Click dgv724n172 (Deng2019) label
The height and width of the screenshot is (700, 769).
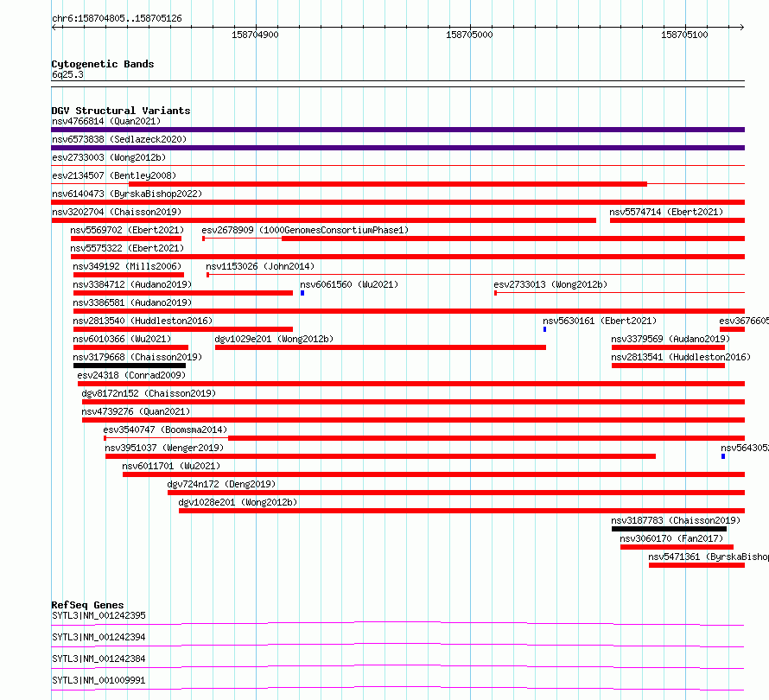click(221, 484)
